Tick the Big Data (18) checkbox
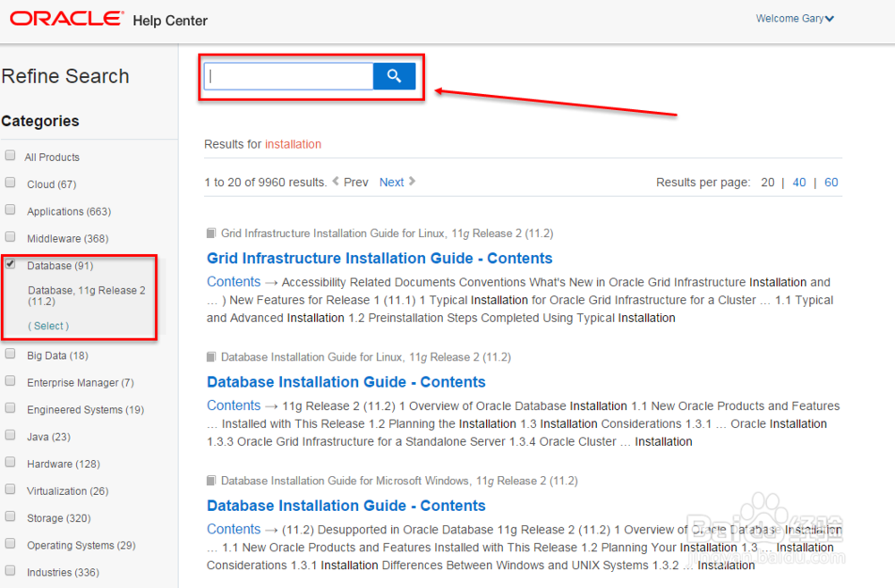This screenshot has width=895, height=588. pos(10,354)
